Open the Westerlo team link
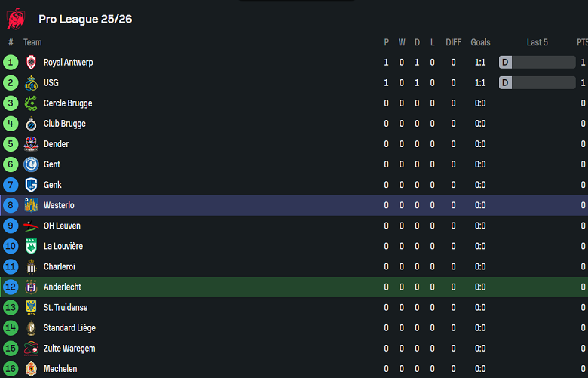This screenshot has width=588, height=378. point(59,205)
